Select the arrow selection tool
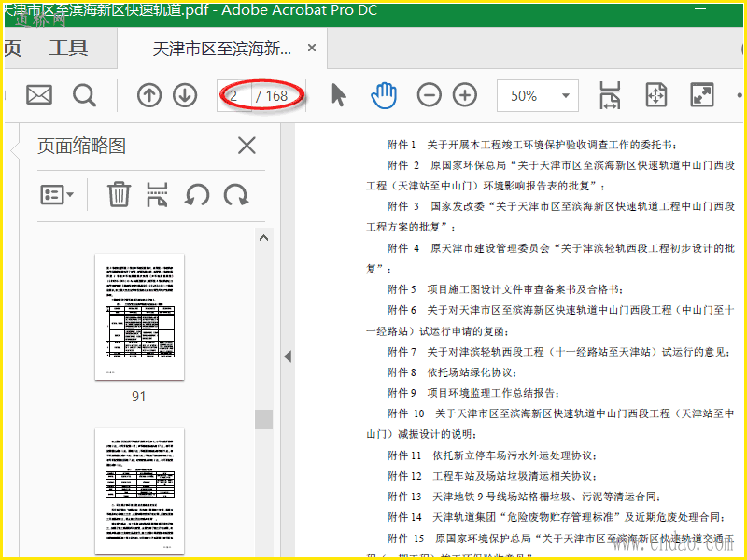 [338, 95]
